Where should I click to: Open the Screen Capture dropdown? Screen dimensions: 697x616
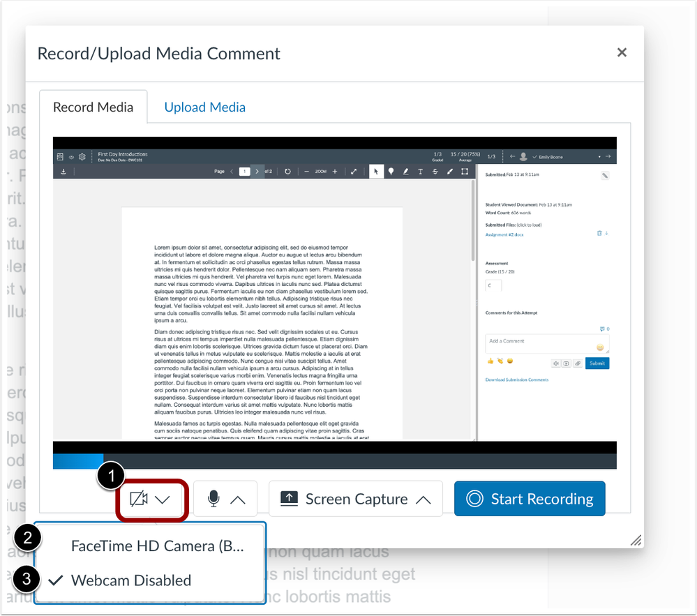(355, 499)
